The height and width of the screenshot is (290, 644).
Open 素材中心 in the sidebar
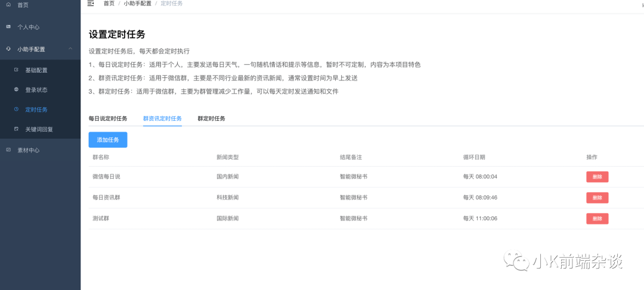[29, 150]
